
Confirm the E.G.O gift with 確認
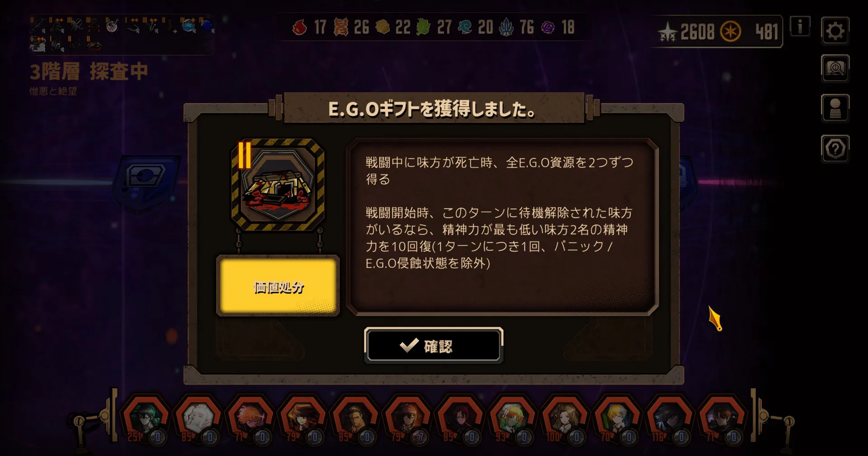tap(434, 346)
